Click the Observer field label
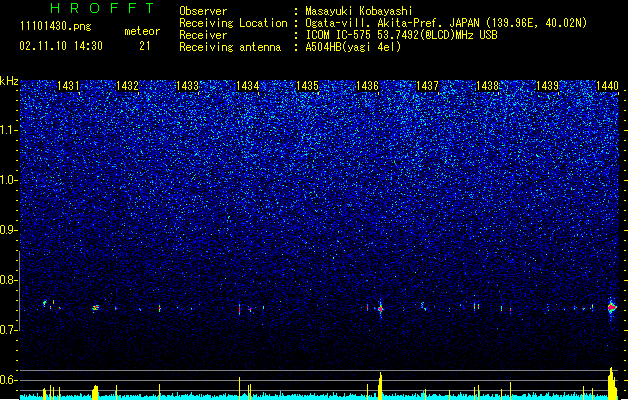 pyautogui.click(x=203, y=11)
